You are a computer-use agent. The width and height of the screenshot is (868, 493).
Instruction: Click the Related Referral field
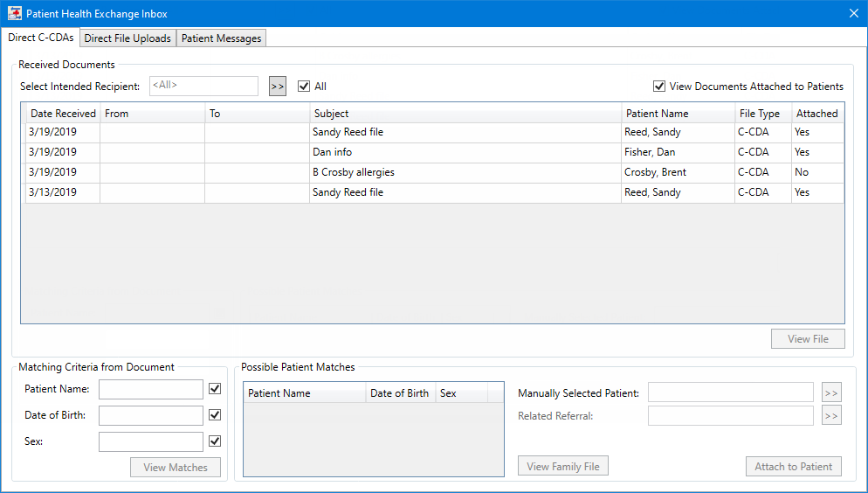tap(731, 415)
